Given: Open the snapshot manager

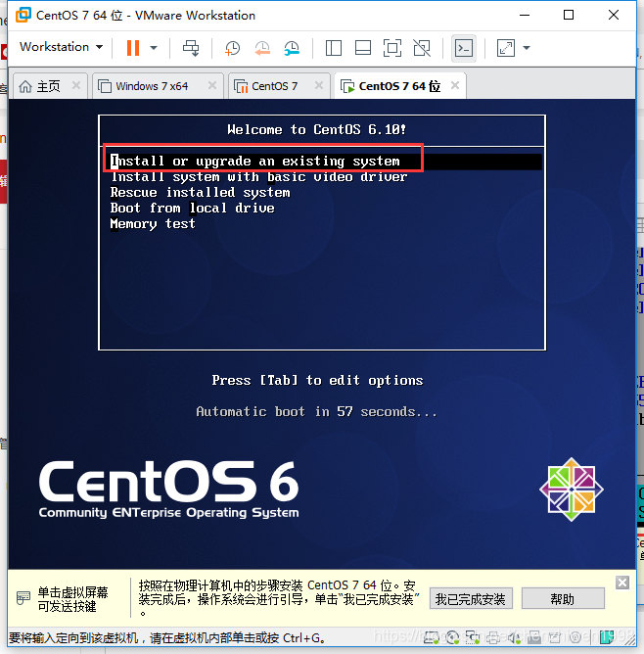Looking at the screenshot, I should pos(292,48).
